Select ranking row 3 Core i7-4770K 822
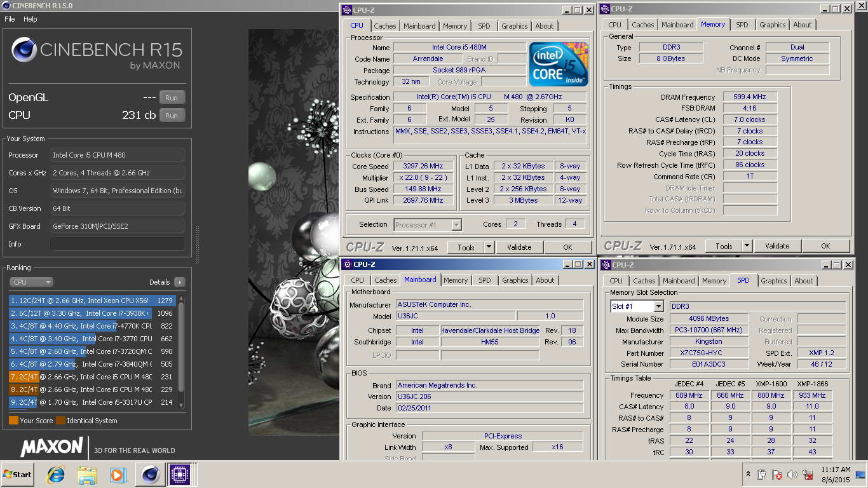Viewport: 868px width, 488px height. [x=93, y=326]
